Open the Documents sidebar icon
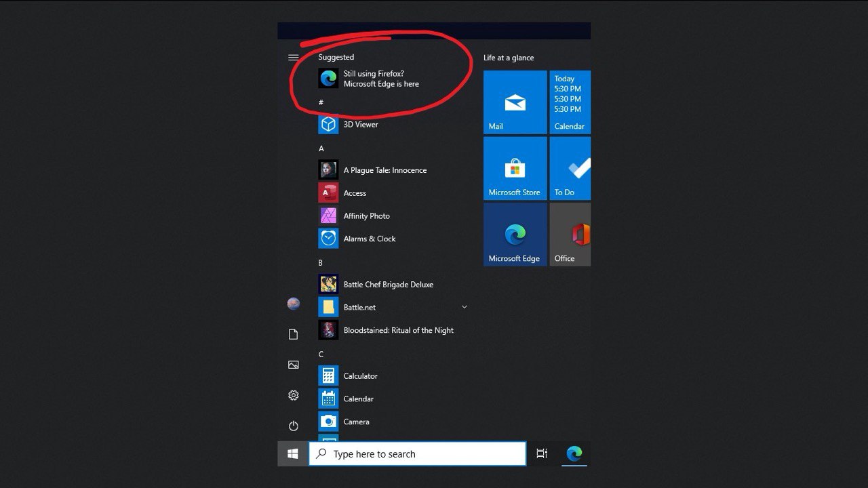868x488 pixels. tap(293, 334)
